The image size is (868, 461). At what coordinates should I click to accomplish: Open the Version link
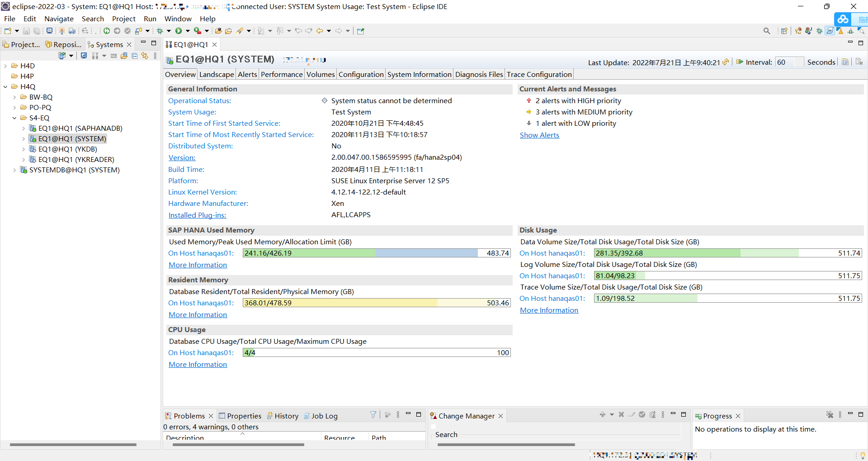pos(182,157)
